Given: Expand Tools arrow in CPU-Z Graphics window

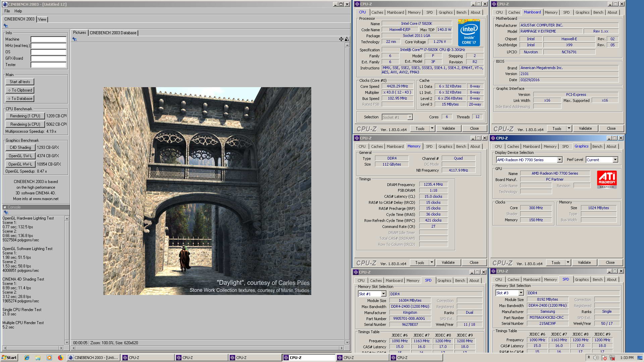Looking at the screenshot, I should (x=568, y=262).
